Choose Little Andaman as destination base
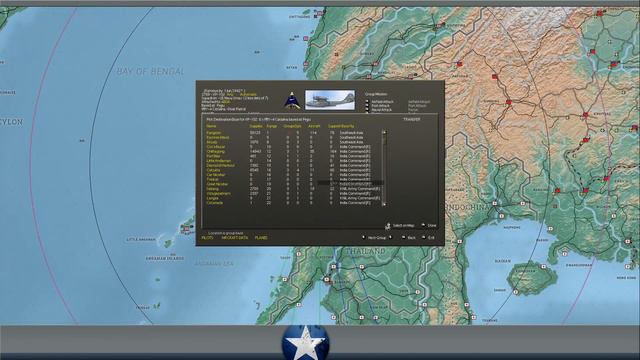Image resolution: width=640 pixels, height=360 pixels. (x=218, y=161)
